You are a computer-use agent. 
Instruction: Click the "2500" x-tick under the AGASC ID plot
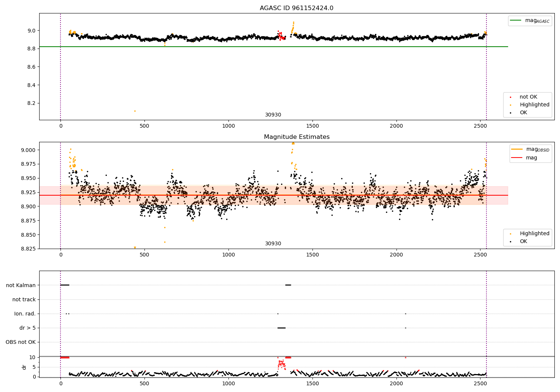pyautogui.click(x=480, y=126)
